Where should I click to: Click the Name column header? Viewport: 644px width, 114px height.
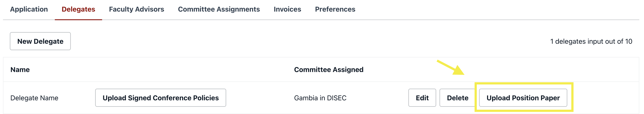tap(20, 70)
